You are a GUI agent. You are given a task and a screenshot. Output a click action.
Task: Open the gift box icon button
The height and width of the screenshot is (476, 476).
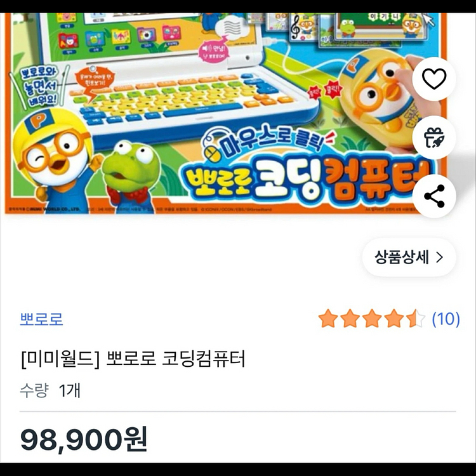(434, 138)
